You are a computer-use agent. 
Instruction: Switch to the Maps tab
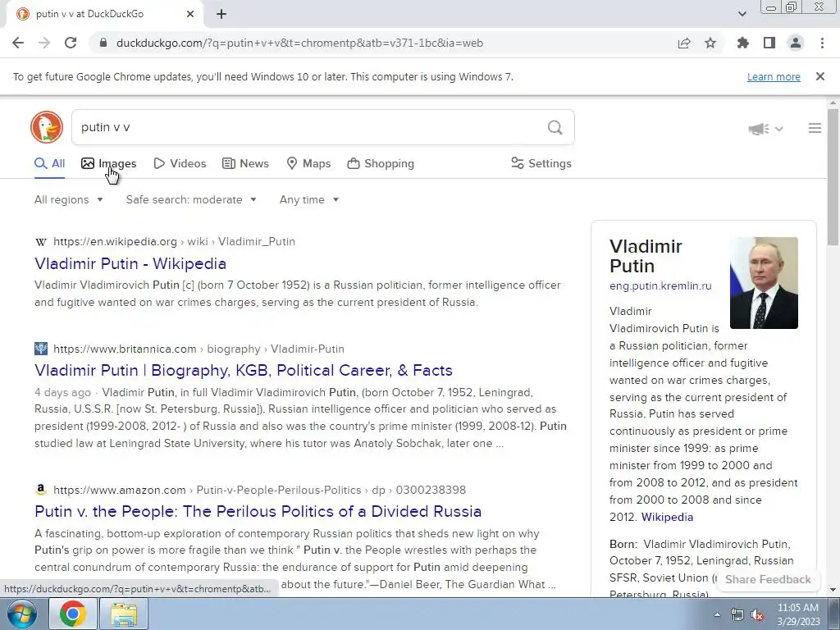[x=308, y=163]
